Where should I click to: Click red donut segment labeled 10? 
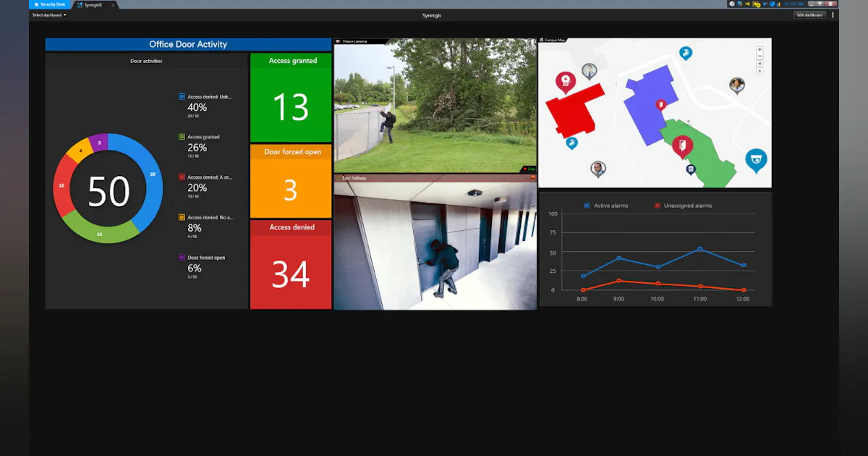click(62, 186)
